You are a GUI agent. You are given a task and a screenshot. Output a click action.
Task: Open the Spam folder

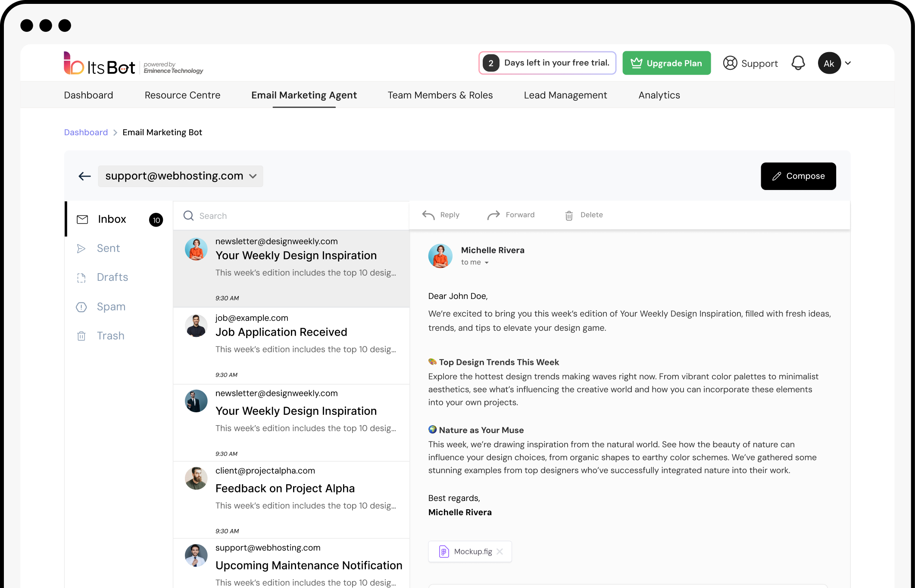click(111, 307)
